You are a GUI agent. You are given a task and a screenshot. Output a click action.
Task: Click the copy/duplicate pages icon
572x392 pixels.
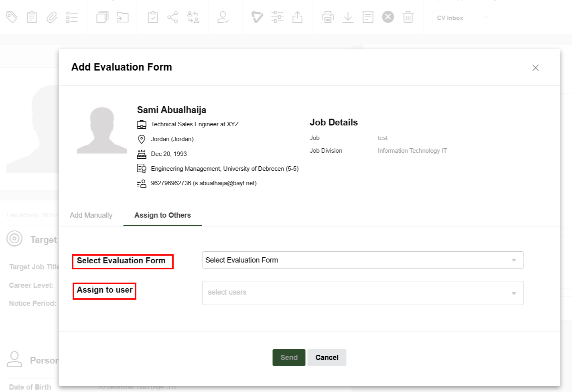pyautogui.click(x=102, y=17)
